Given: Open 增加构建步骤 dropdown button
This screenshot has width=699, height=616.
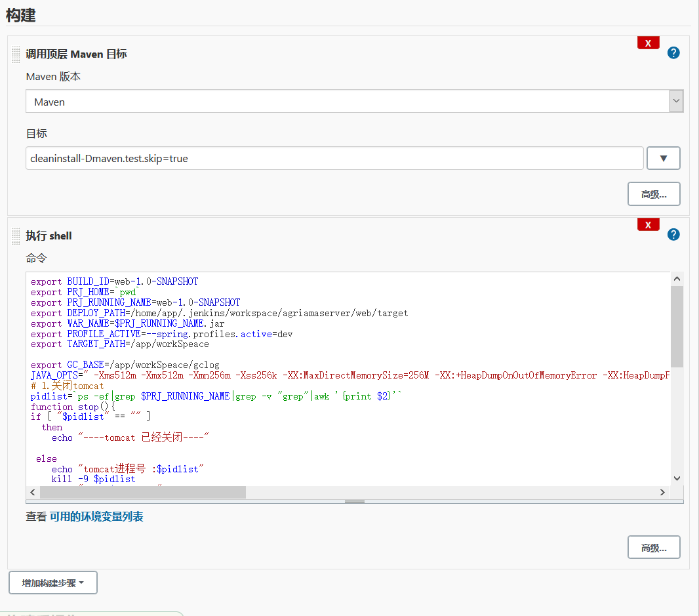Looking at the screenshot, I should coord(53,583).
